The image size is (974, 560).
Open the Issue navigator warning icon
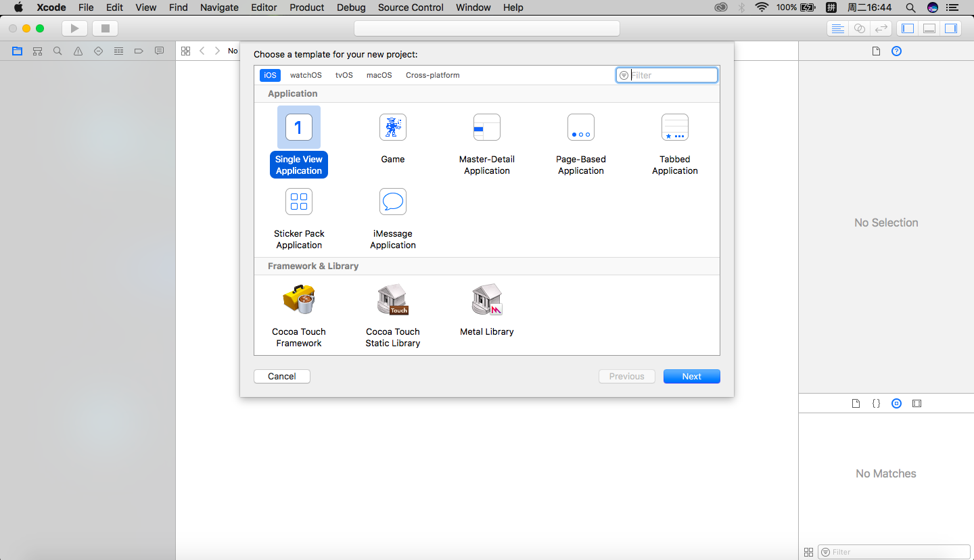click(78, 51)
